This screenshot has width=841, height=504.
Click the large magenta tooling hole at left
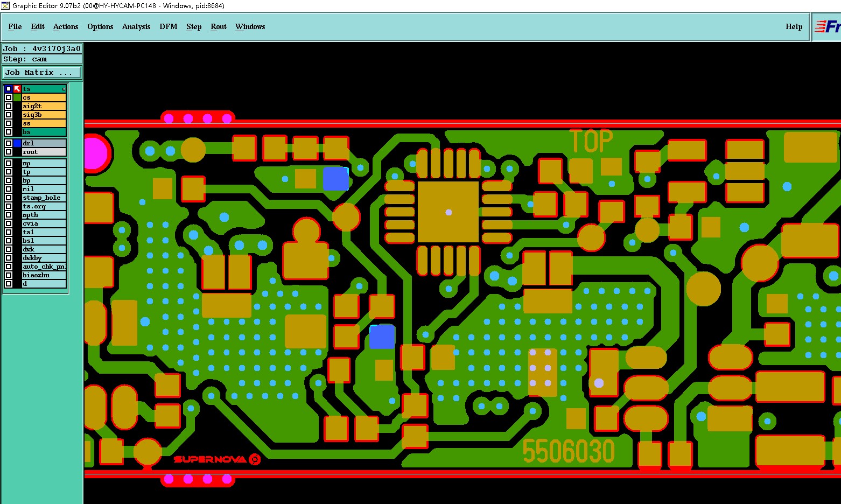(x=95, y=153)
